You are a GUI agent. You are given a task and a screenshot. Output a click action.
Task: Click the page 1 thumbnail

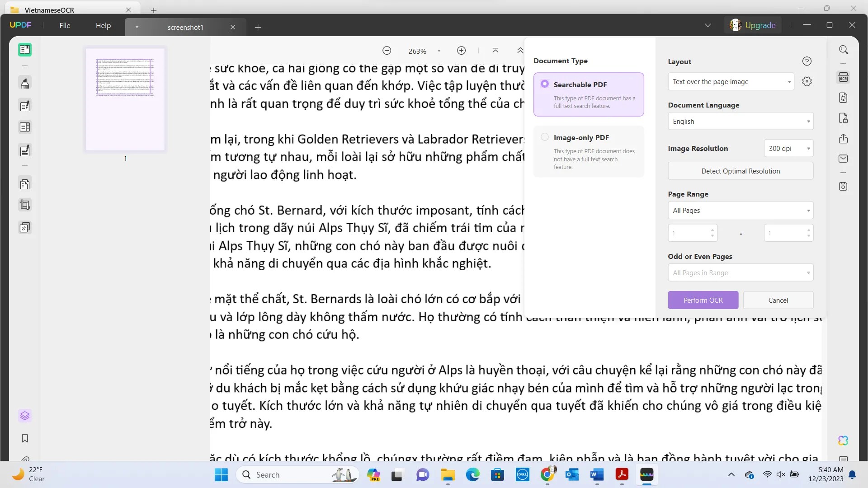(x=125, y=99)
